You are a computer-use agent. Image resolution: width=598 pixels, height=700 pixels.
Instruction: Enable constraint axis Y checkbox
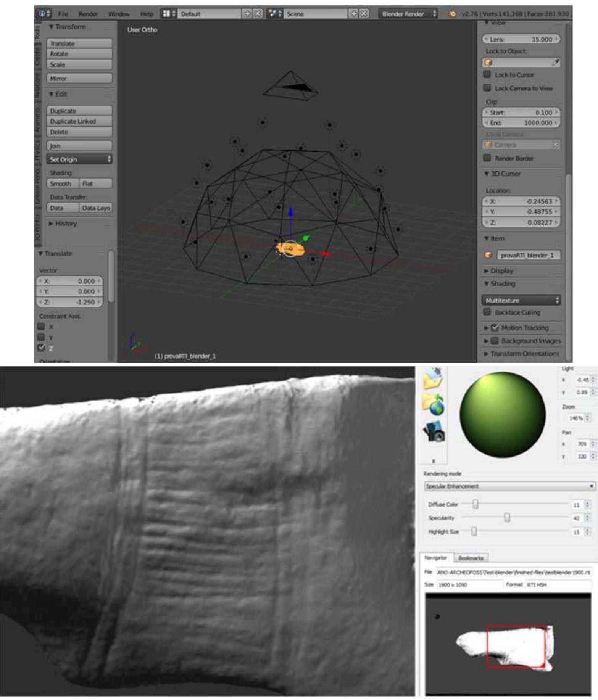pos(41,337)
